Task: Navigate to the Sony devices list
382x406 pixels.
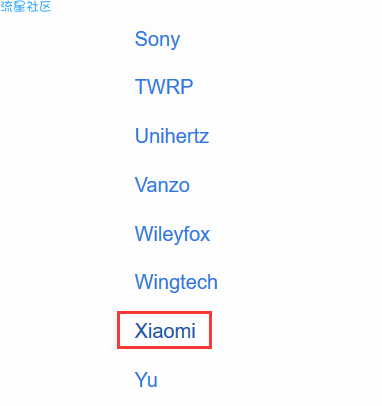Action: tap(157, 40)
